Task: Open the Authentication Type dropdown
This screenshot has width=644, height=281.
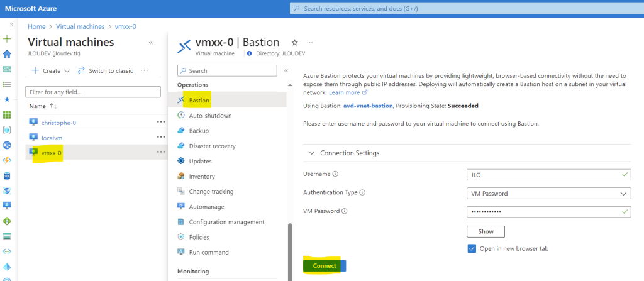Action: 548,193
